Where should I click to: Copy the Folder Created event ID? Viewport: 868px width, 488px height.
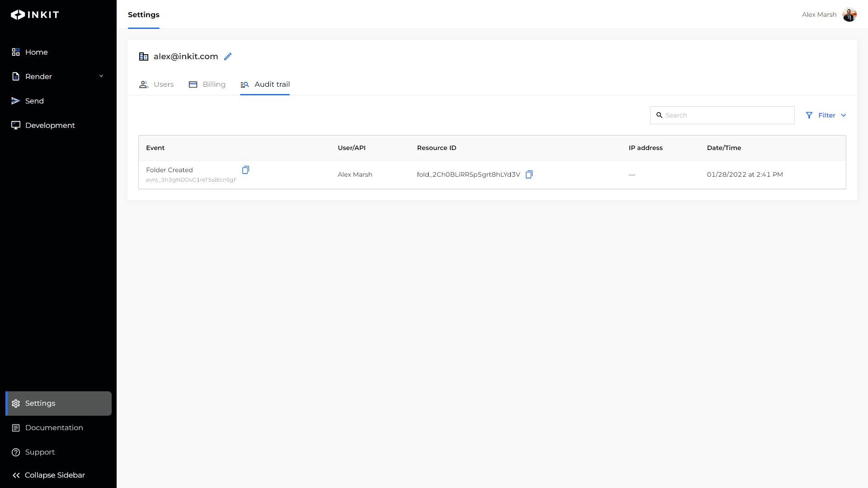pos(245,170)
